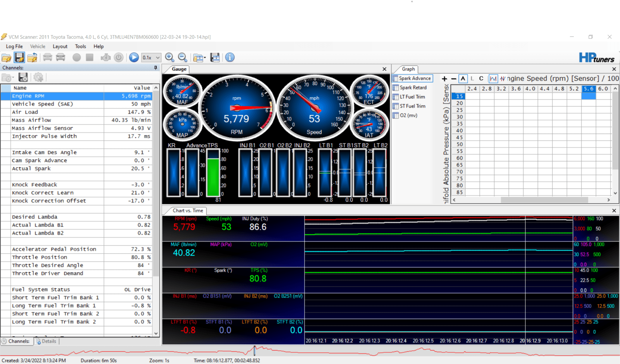The image size is (620, 364).
Task: Stop scanning with the gray square button
Action: pyautogui.click(x=90, y=57)
